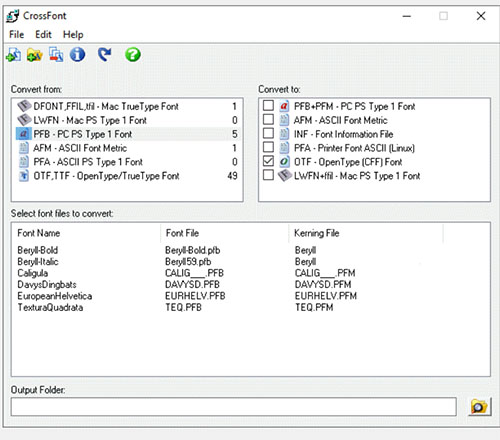Select the EuropeanHelvetica font row
The width and height of the screenshot is (500, 440).
[x=55, y=296]
